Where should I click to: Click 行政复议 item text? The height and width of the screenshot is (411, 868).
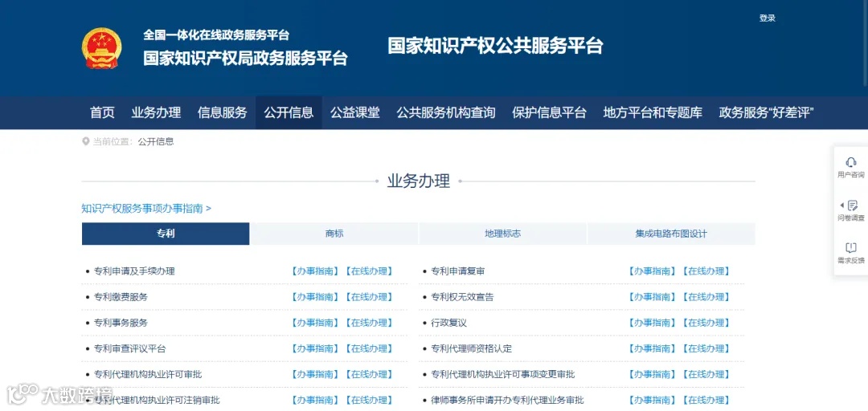point(449,323)
